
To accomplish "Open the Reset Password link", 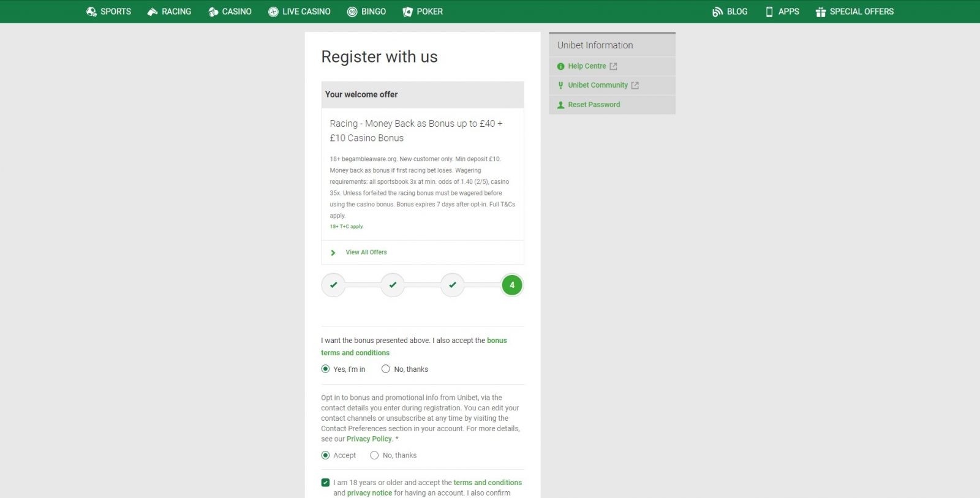I will (x=594, y=105).
